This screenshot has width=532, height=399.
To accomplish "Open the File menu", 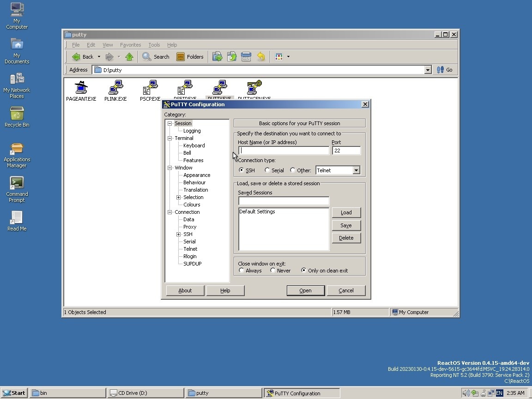I will [76, 45].
